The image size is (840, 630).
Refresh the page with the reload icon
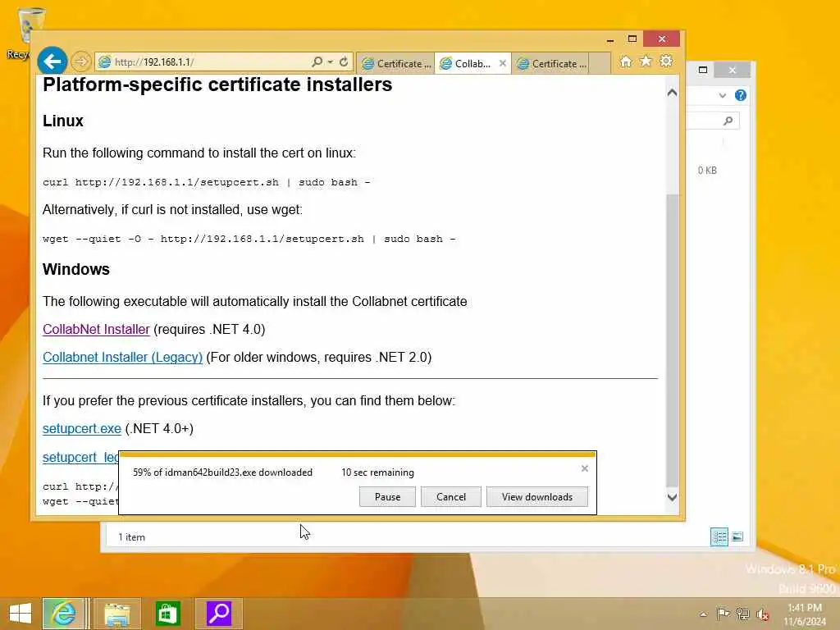click(344, 62)
